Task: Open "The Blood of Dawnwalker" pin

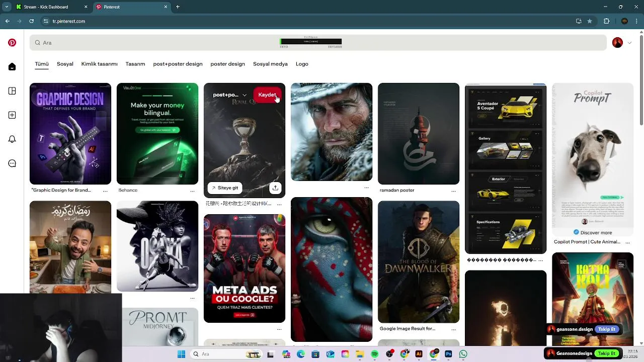Action: 419,262
